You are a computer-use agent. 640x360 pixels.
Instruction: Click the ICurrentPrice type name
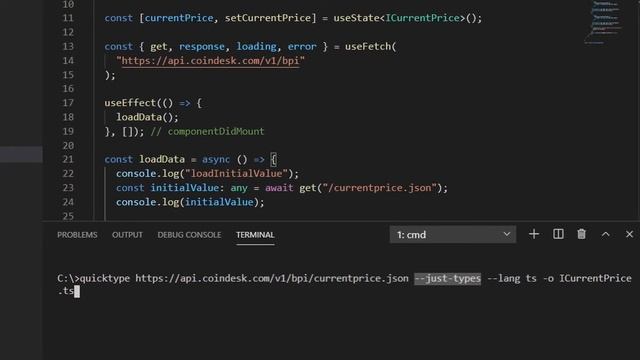click(x=422, y=18)
